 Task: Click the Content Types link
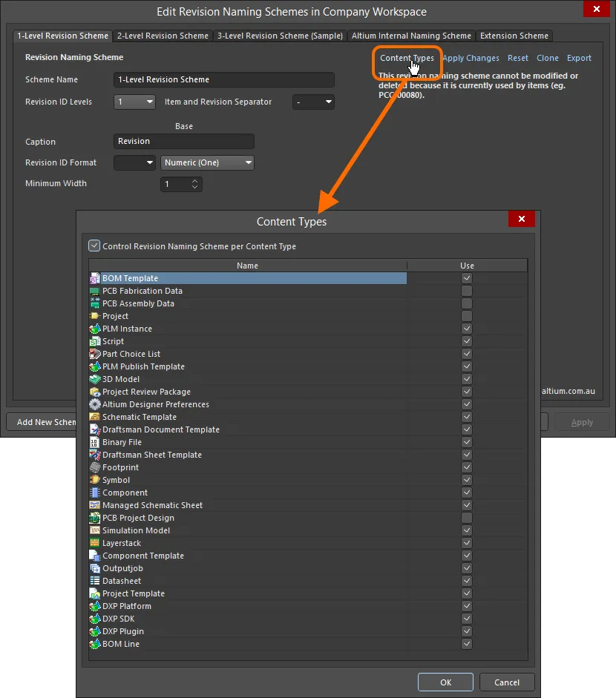406,58
